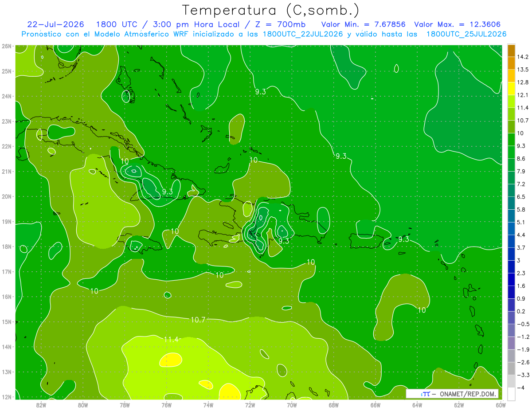Click the "-2.6" value on the color bar
This screenshot has height=411, width=532.
[x=523, y=362]
